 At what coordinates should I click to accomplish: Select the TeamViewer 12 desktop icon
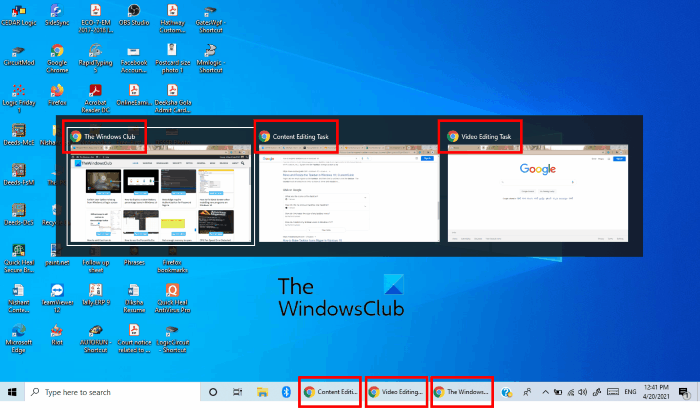[57, 298]
